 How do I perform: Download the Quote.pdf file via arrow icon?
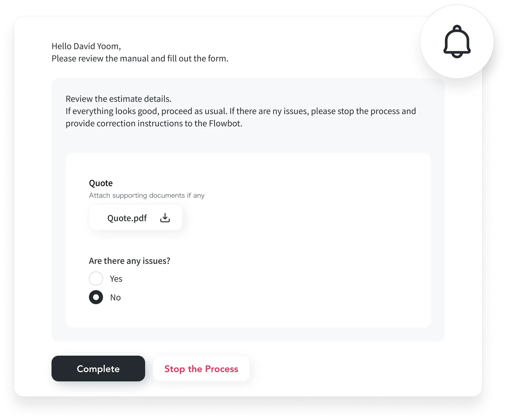coord(165,218)
